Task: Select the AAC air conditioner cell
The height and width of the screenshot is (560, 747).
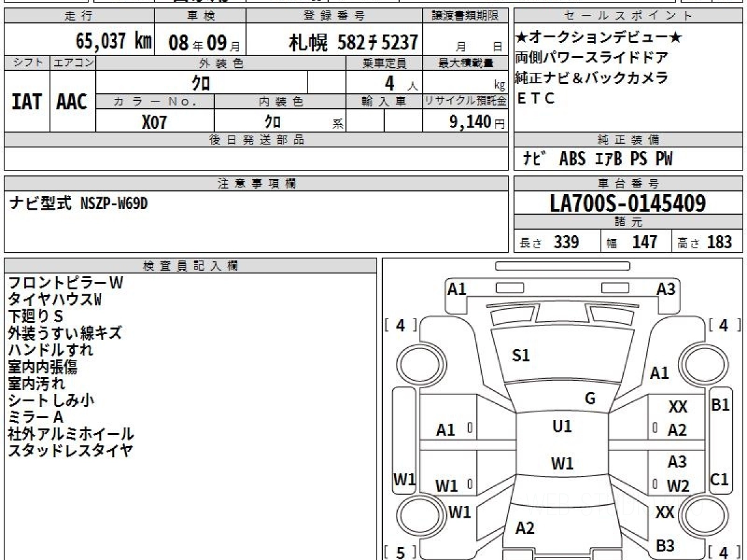Action: 72,101
